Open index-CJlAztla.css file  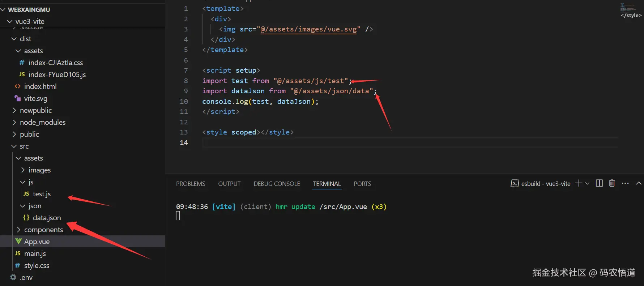[x=56, y=63]
